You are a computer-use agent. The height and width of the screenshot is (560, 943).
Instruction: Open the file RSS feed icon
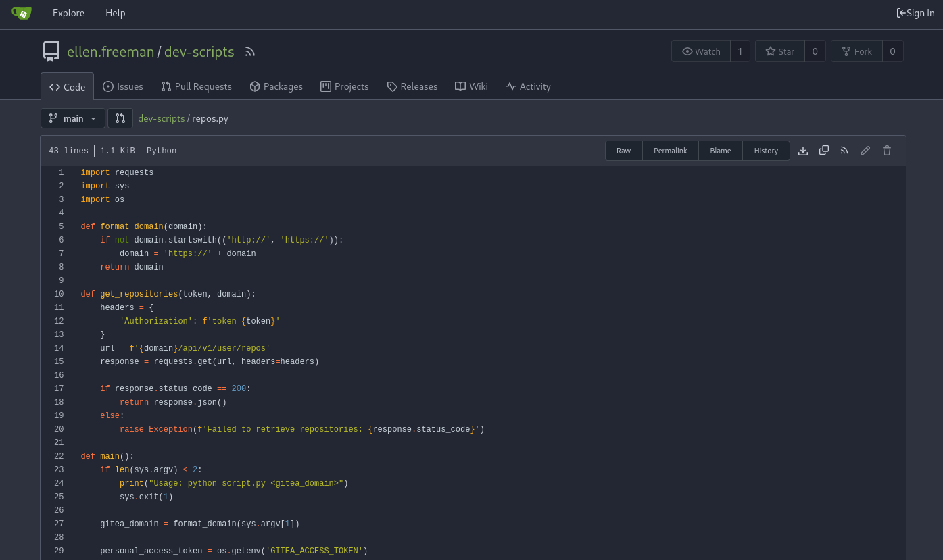(844, 151)
